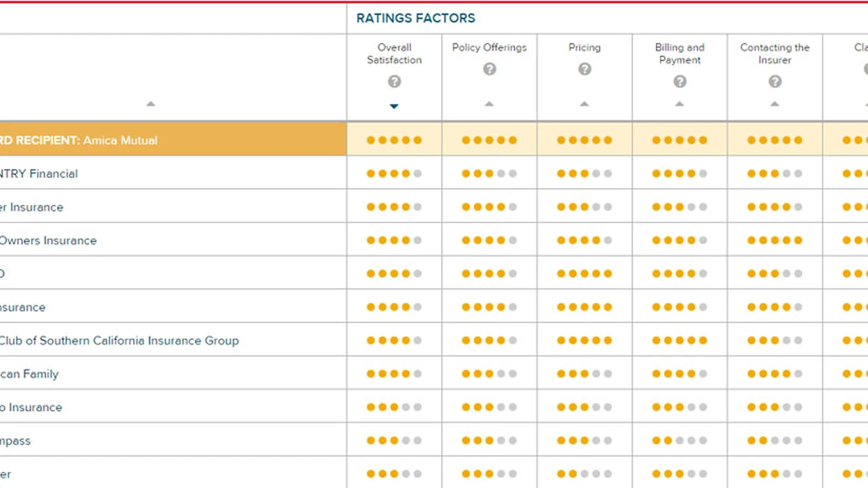
Task: Sort company name column arrow
Action: (151, 104)
